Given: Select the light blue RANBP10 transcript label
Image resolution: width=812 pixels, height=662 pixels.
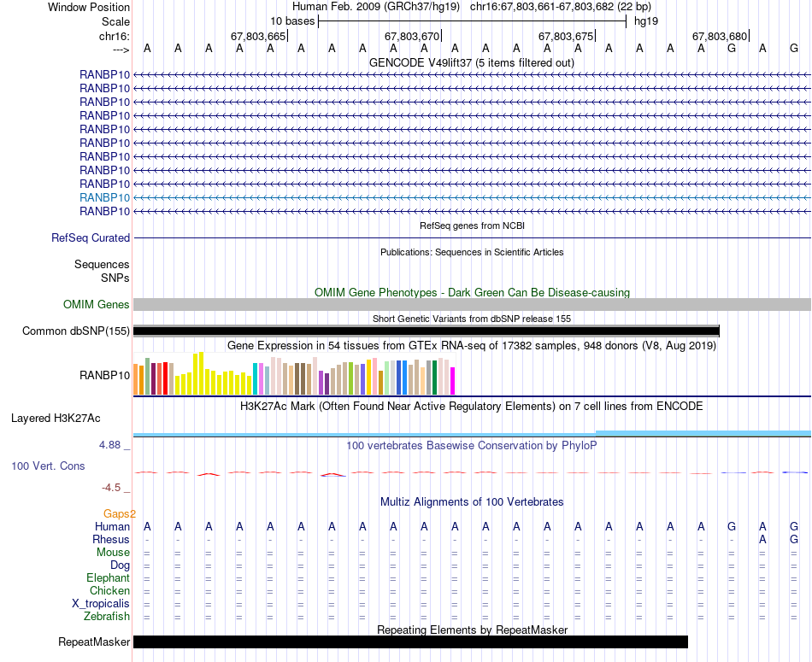Looking at the screenshot, I should pos(104,197).
